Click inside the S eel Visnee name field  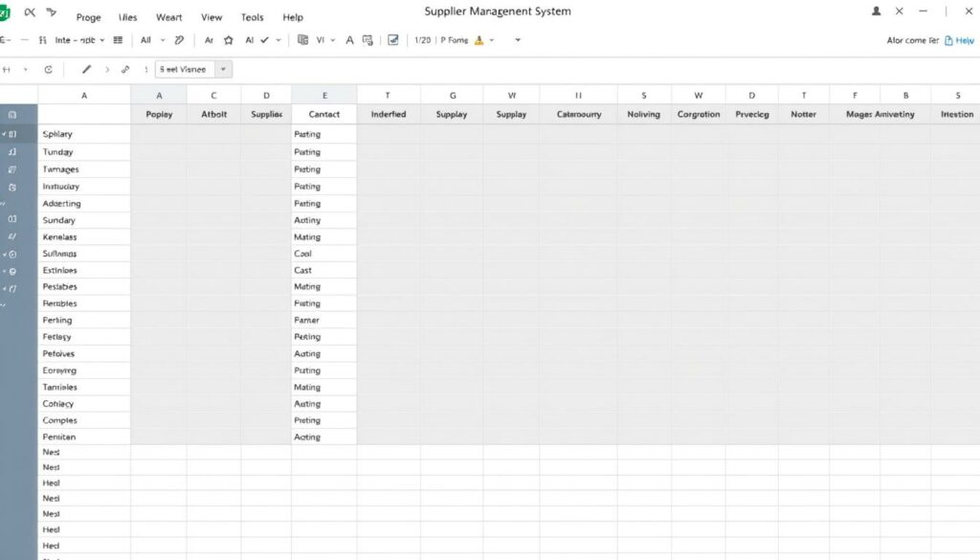(185, 69)
